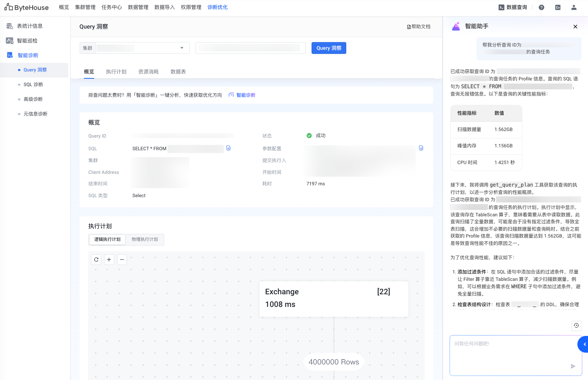The height and width of the screenshot is (380, 588).
Task: Open the 集群管理 top menu
Action: (x=85, y=7)
